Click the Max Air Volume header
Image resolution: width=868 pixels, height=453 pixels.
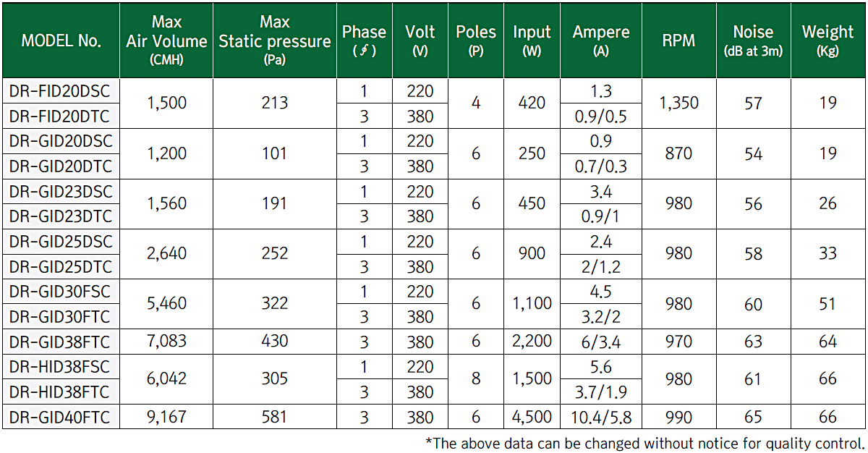pos(166,41)
